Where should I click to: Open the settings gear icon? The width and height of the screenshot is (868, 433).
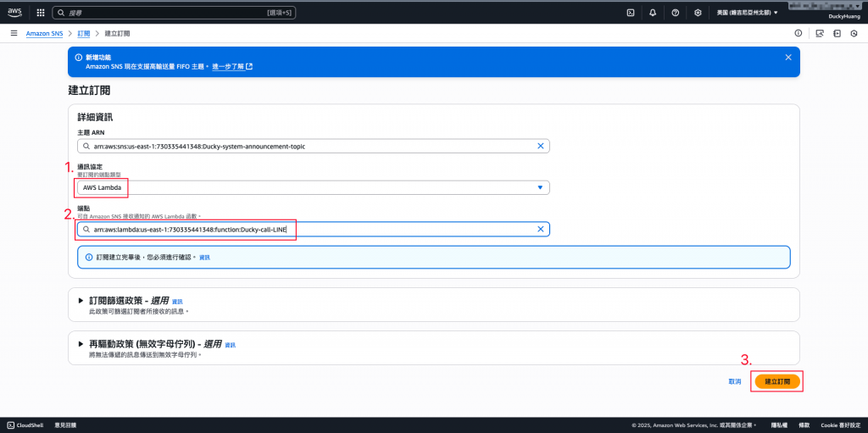point(698,12)
